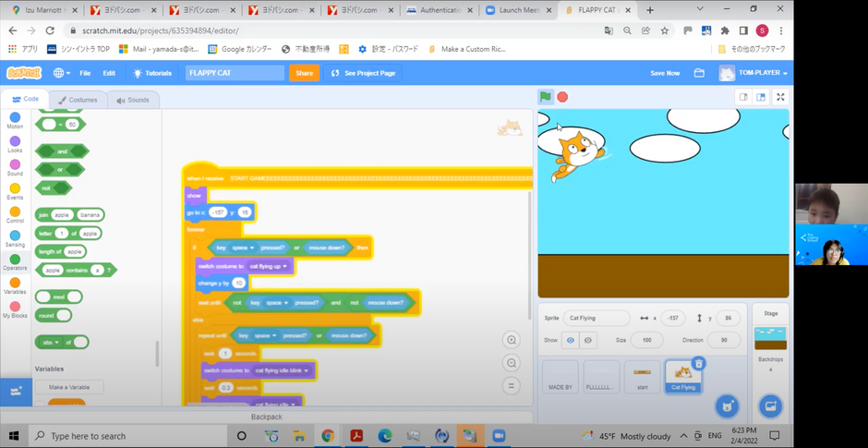Viewport: 868px width, 448px height.
Task: Open the language globe menu
Action: [x=62, y=73]
